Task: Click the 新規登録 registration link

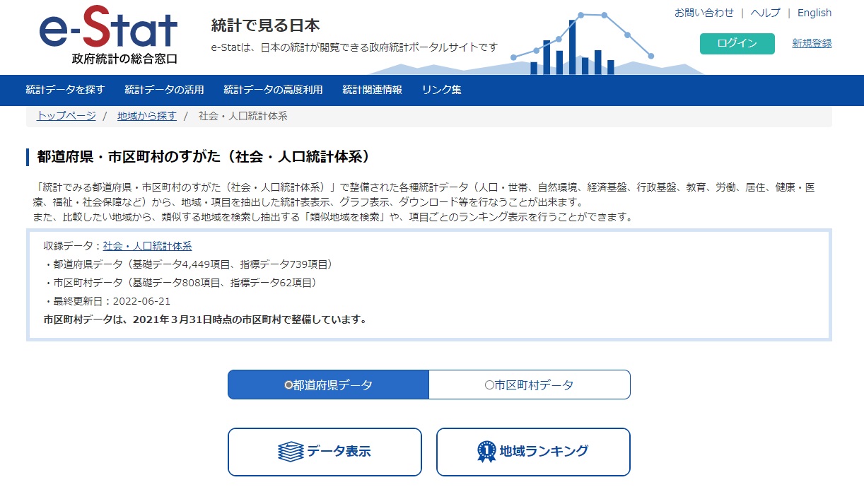Action: point(812,44)
